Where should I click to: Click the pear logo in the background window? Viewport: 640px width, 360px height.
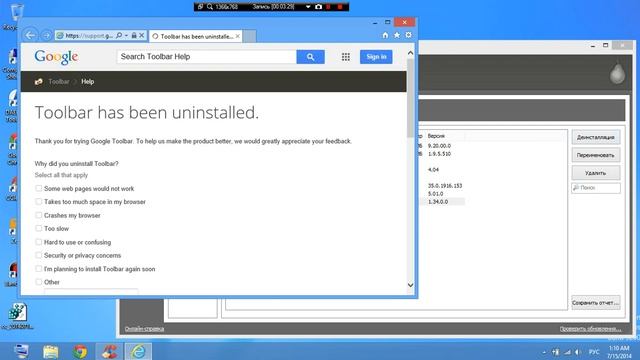[617, 73]
